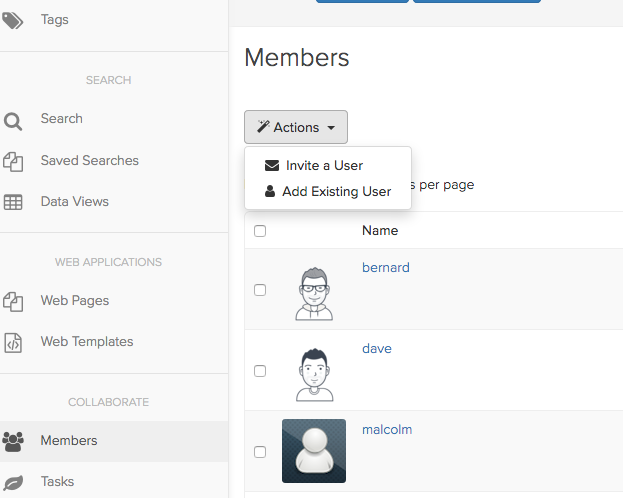This screenshot has height=498, width=623.
Task: Click the Members group icon
Action: coord(13,441)
